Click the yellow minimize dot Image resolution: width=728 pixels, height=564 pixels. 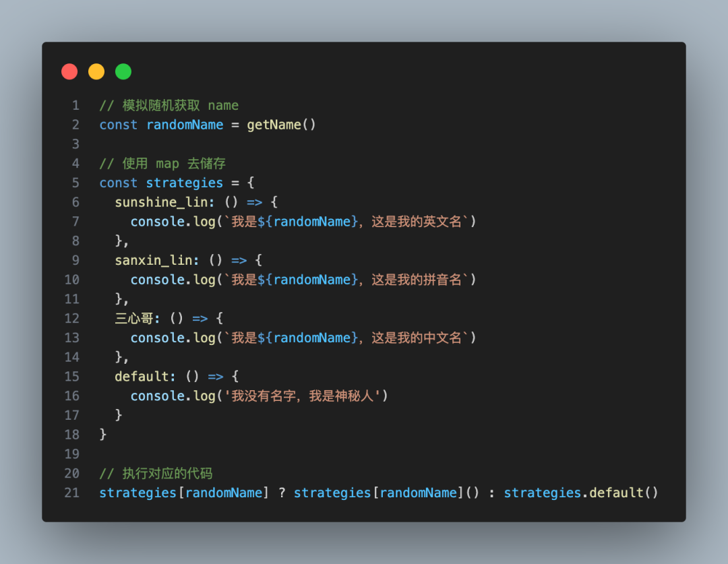(96, 71)
